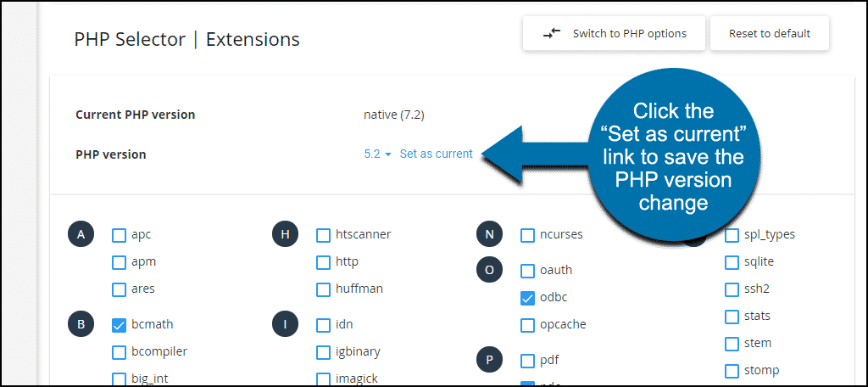
Task: Switch to PHP options
Action: (615, 34)
